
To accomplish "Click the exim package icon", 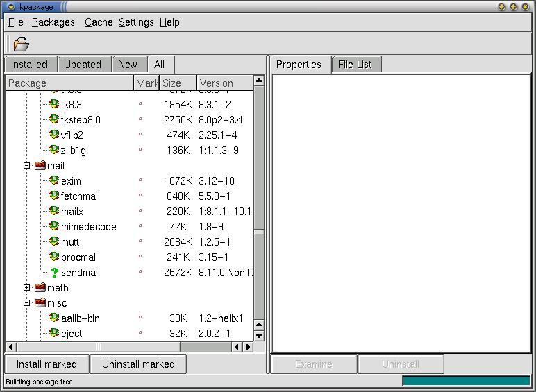I will coord(54,180).
